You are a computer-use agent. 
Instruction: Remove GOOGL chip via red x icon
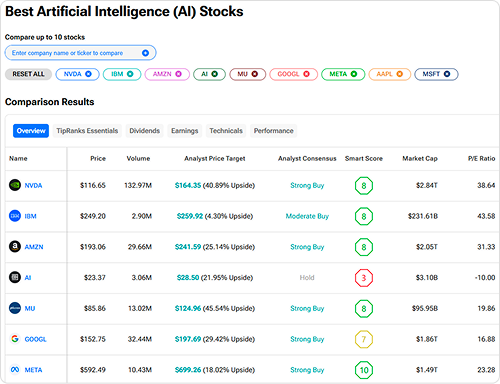coord(306,74)
